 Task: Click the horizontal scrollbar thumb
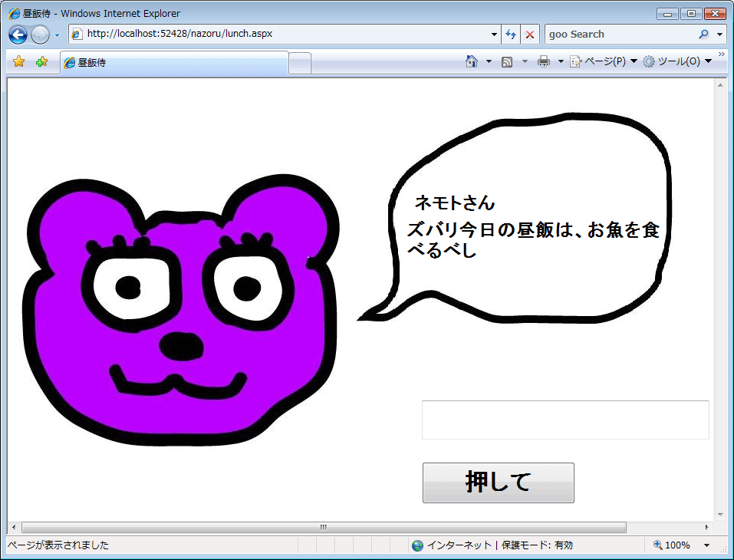tap(324, 527)
